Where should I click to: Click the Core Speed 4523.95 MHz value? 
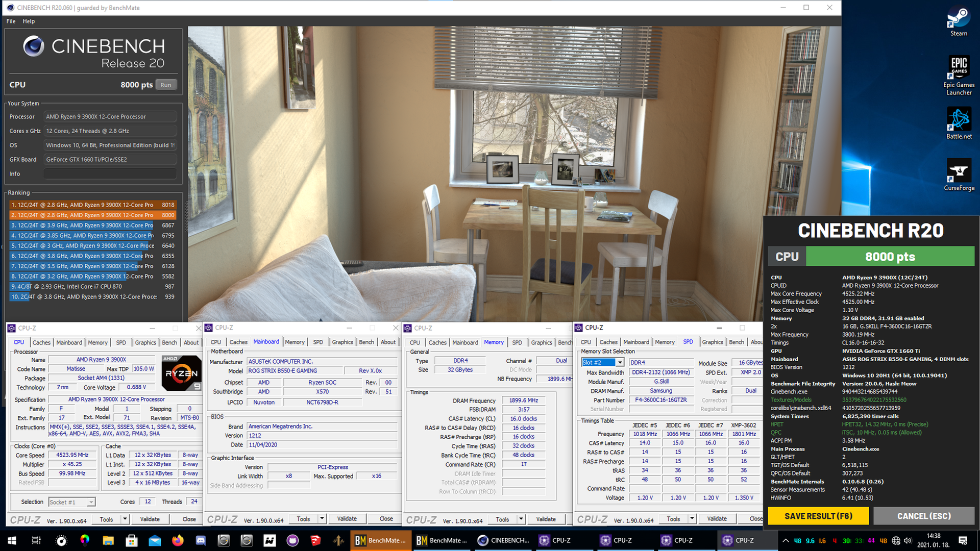[72, 455]
